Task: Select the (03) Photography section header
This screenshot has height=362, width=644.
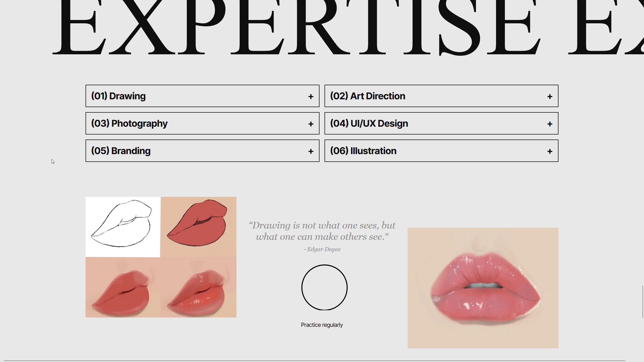Action: point(130,123)
